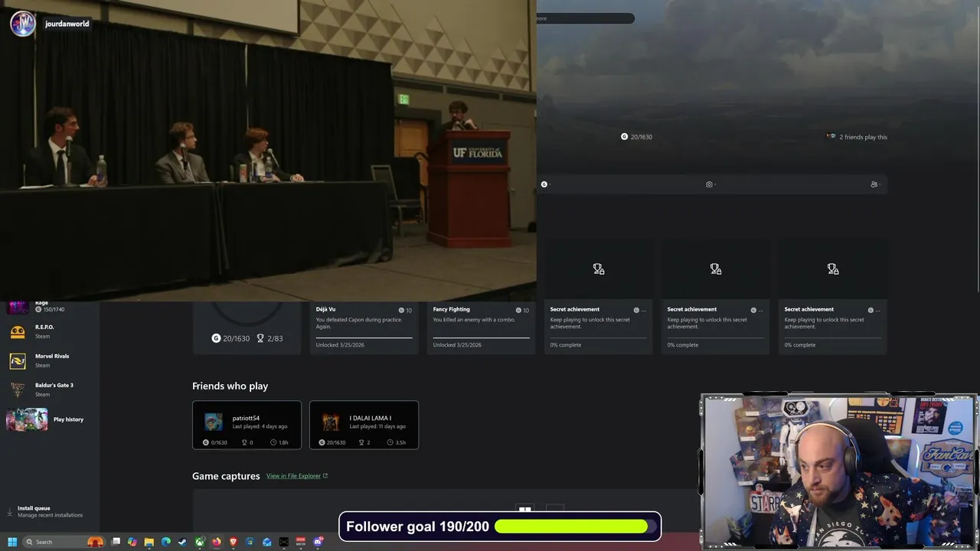980x551 pixels.
Task: Open File Explorer from the taskbar
Action: click(149, 542)
